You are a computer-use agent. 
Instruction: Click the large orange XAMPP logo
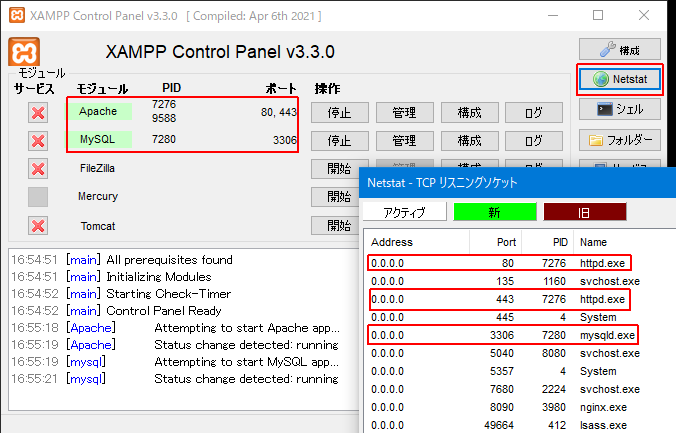click(x=24, y=53)
